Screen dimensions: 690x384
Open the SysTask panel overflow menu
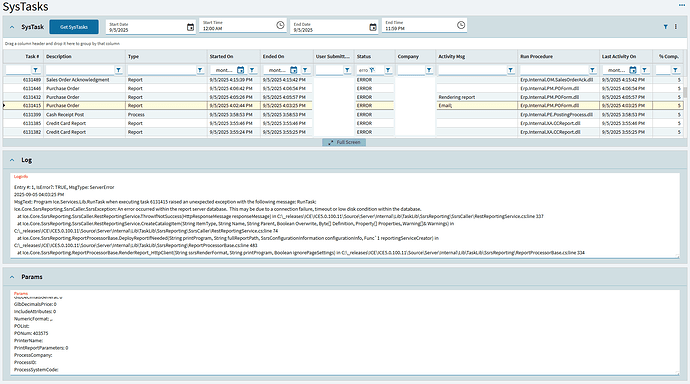click(676, 27)
